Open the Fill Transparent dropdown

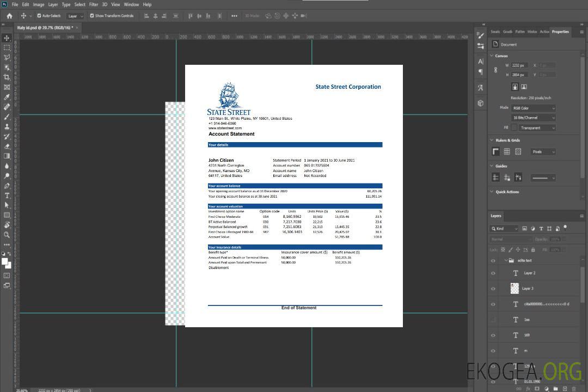537,128
